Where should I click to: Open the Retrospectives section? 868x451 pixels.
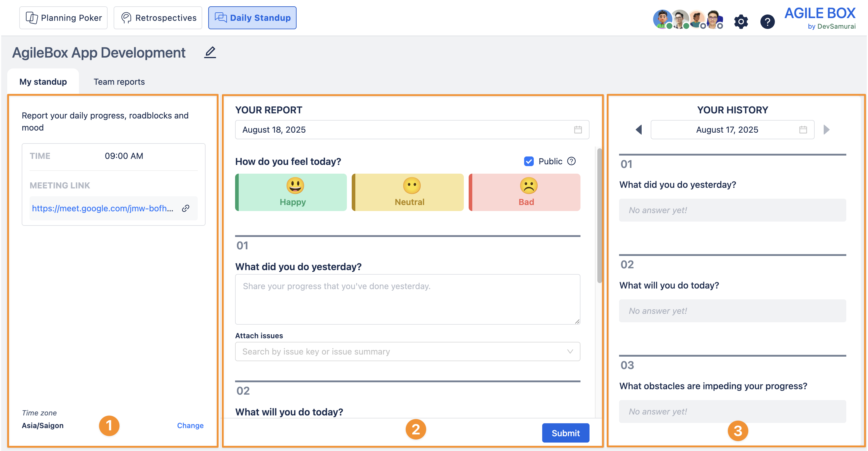(158, 18)
